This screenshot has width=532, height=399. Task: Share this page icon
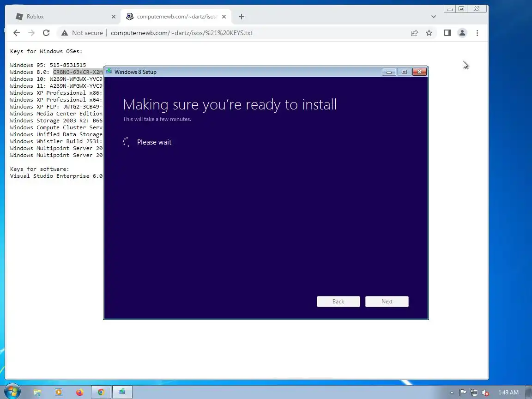414,33
